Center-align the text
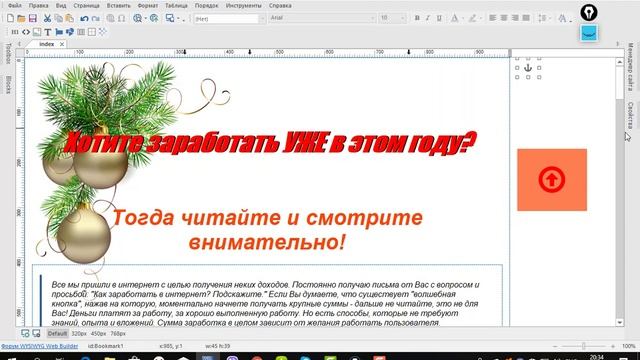The height and width of the screenshot is (360, 640). click(x=504, y=18)
